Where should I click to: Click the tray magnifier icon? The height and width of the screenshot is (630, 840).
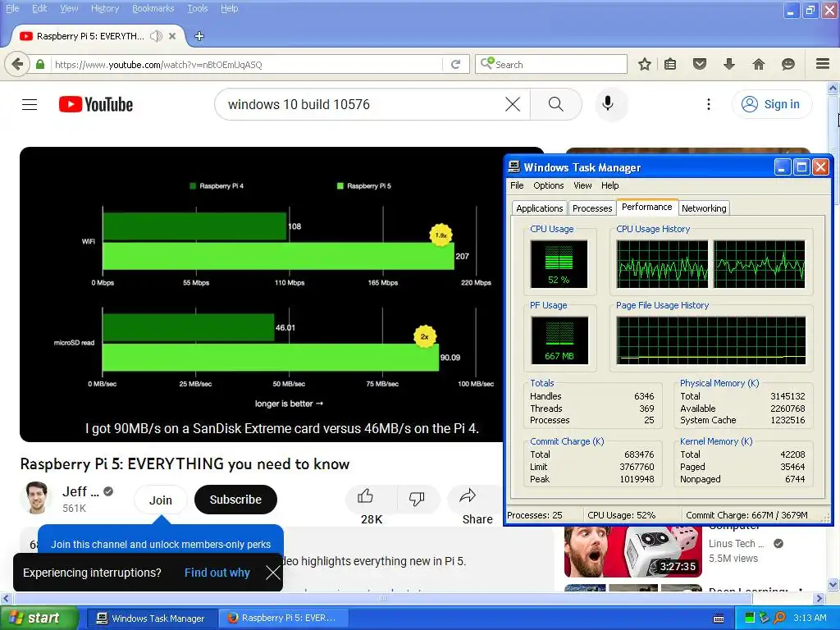point(779,619)
